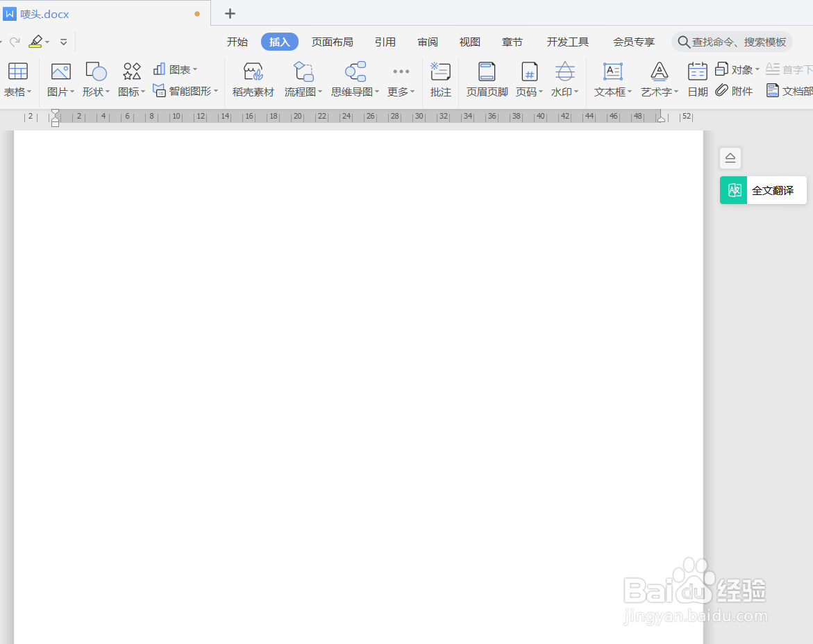This screenshot has width=813, height=644.
Task: Click the 更多 three-dots icon
Action: [401, 71]
